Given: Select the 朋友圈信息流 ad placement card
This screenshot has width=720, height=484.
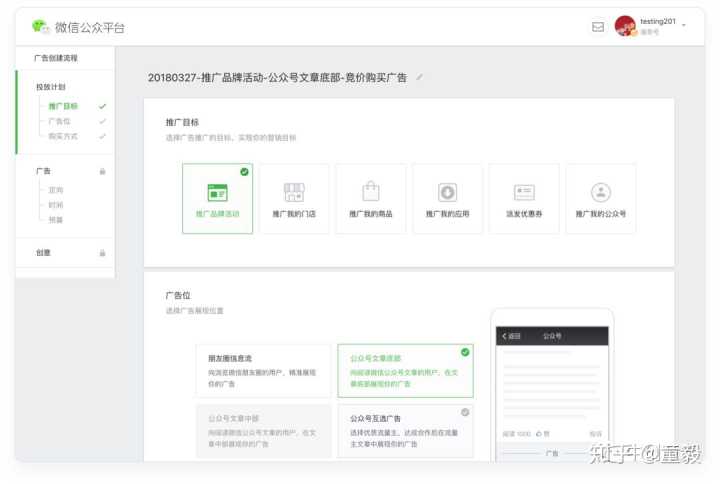Looking at the screenshot, I should pos(263,371).
